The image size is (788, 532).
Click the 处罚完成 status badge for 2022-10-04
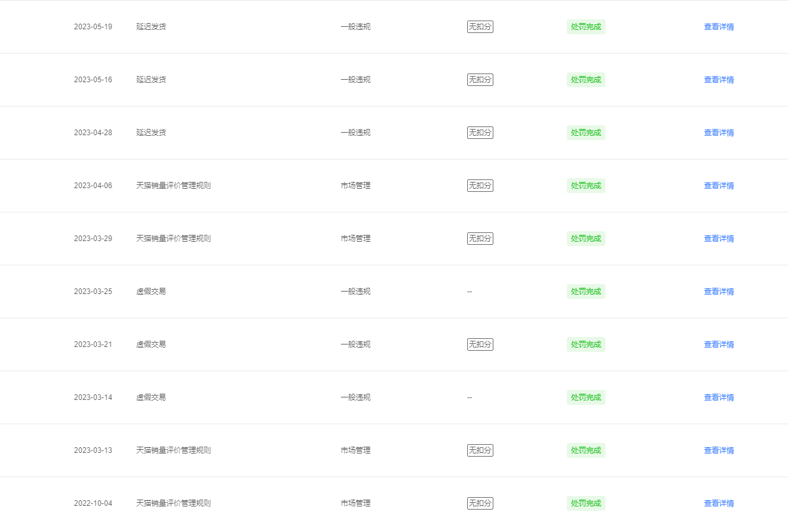click(586, 503)
